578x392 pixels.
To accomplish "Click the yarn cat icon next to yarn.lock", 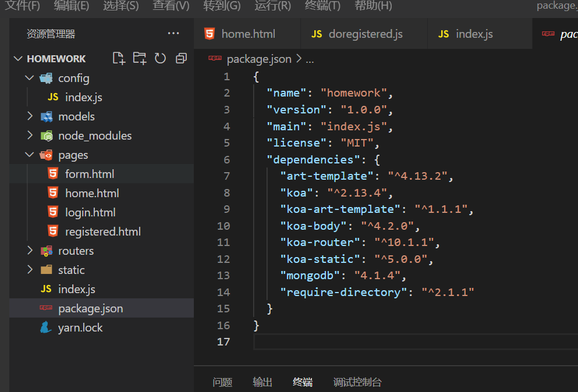I will click(46, 327).
